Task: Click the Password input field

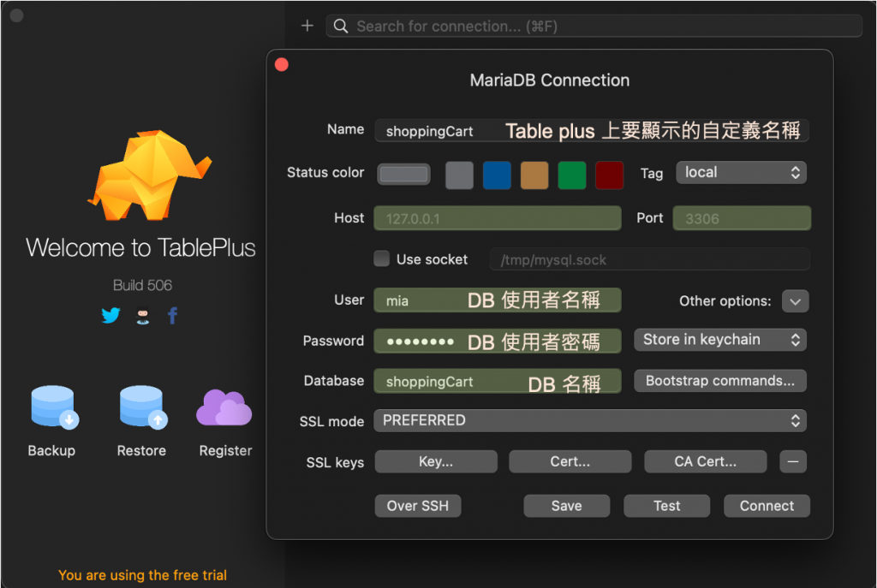Action: coord(498,341)
